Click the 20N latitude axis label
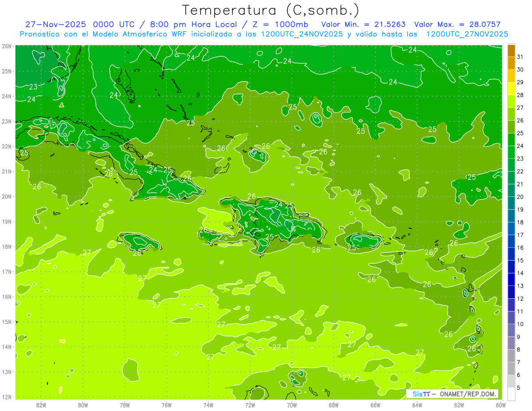This screenshot has height=411, width=532. tap(7, 196)
